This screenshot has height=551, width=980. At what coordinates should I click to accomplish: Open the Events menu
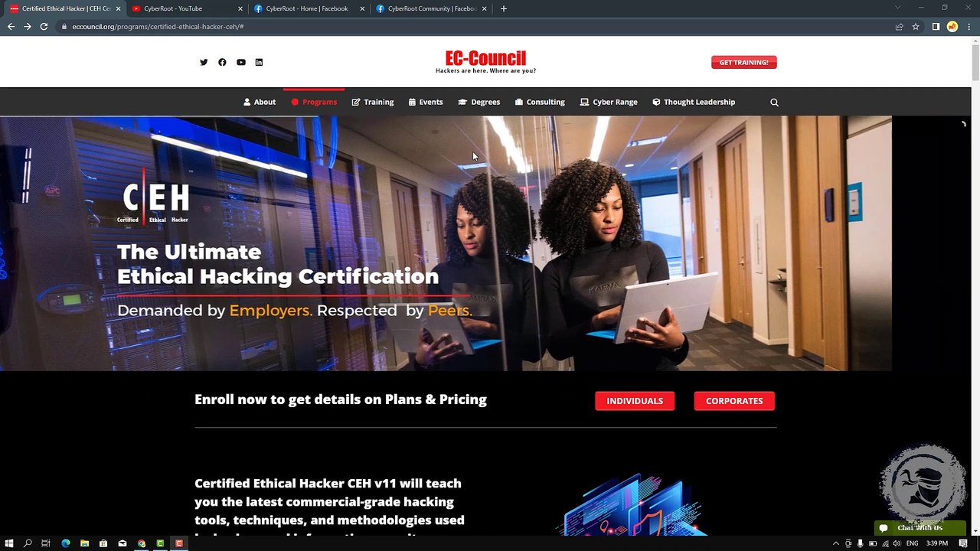click(x=426, y=102)
